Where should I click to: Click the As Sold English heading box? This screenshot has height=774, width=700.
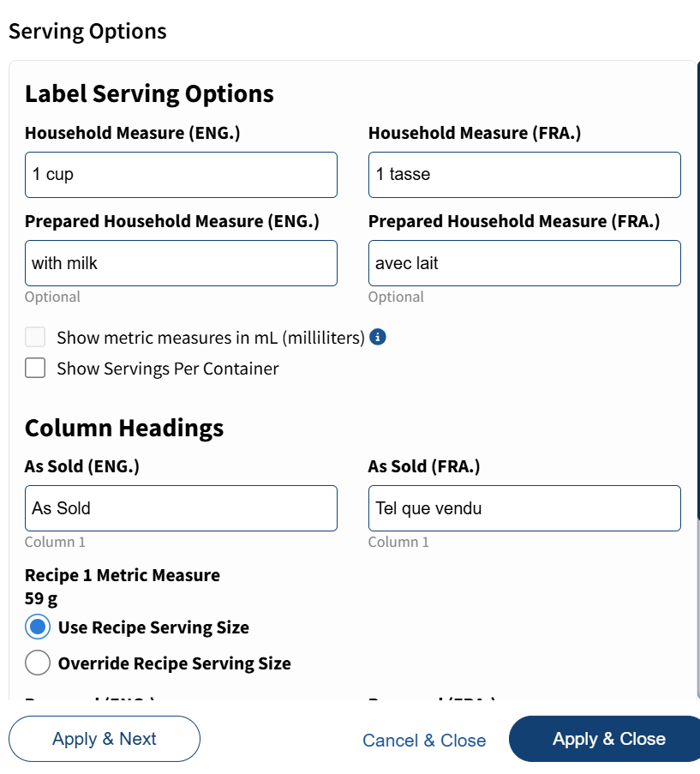181,507
